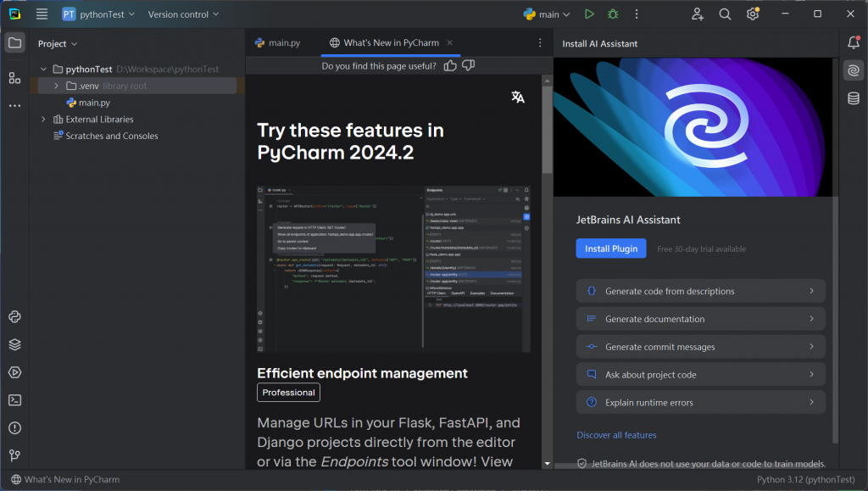
Task: Open the main run configuration dropdown
Action: point(547,14)
